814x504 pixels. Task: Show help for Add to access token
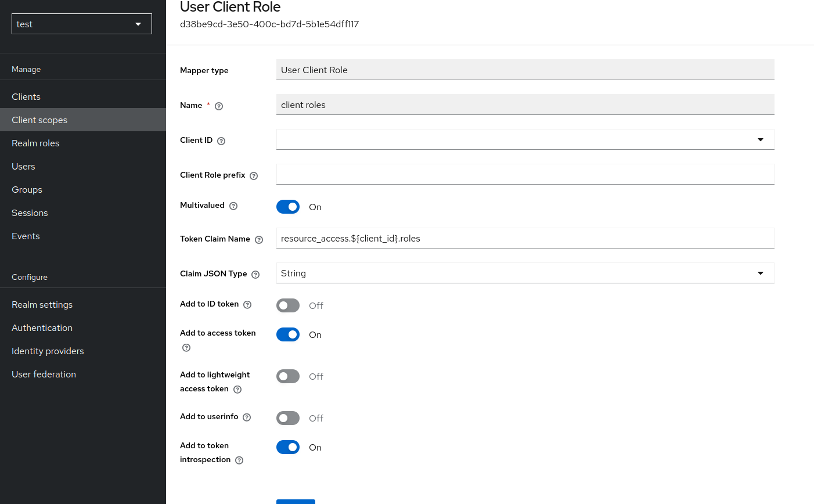tap(186, 347)
